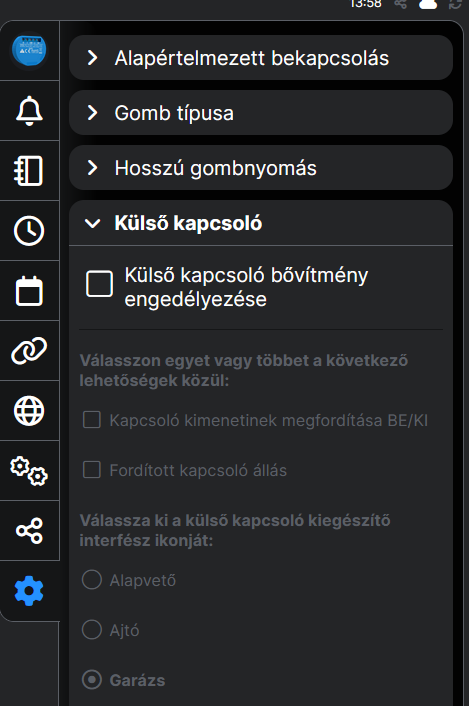
Task: Open the calendar schedule icon
Action: [x=29, y=291]
